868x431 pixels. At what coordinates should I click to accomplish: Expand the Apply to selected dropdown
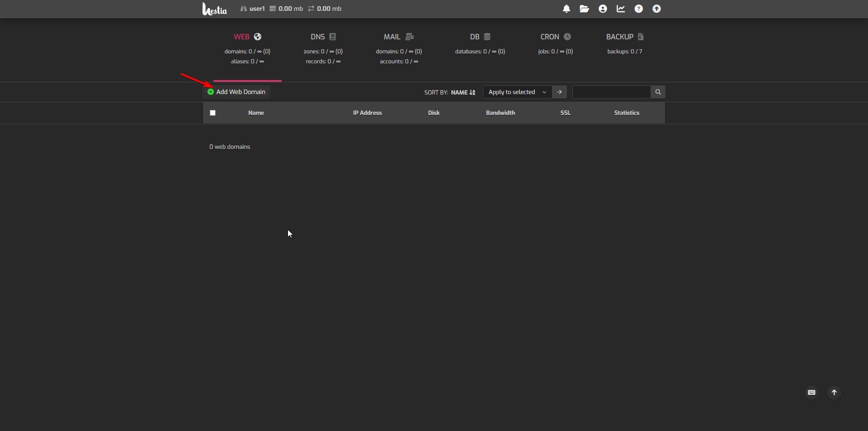[517, 92]
